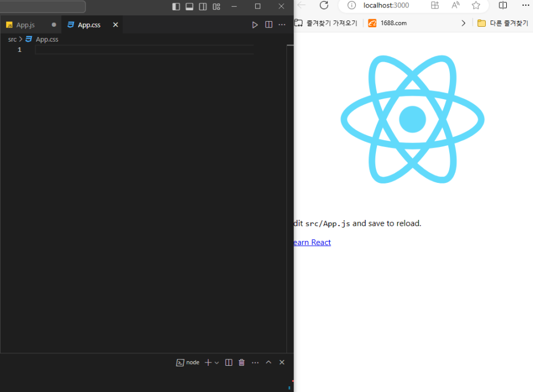The width and height of the screenshot is (533, 392).
Task: Activate Read Aloud icon in address bar
Action: pos(456,5)
